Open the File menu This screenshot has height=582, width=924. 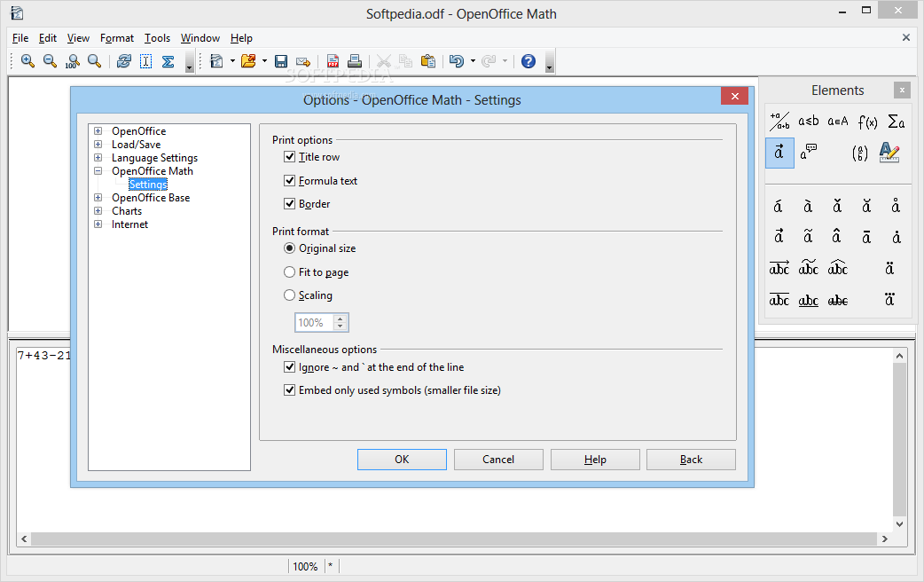(x=20, y=38)
